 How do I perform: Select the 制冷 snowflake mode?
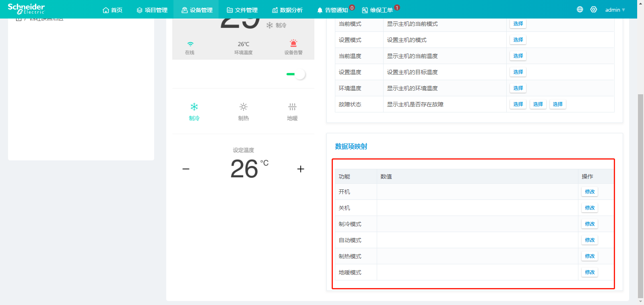tap(194, 112)
